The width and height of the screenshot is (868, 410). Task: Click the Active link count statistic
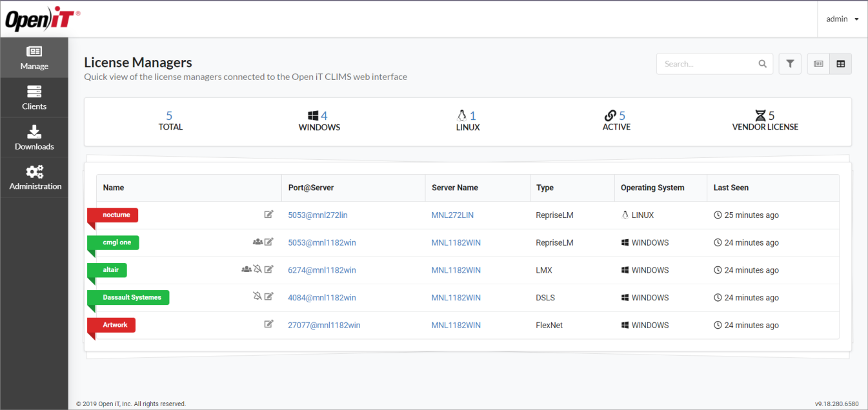[x=616, y=121]
